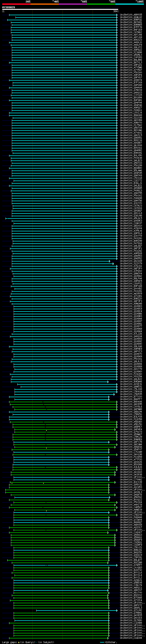Click the UniRef100_Q4H1G3 hit label
The height and width of the screenshot is (644, 146).
point(131,93)
